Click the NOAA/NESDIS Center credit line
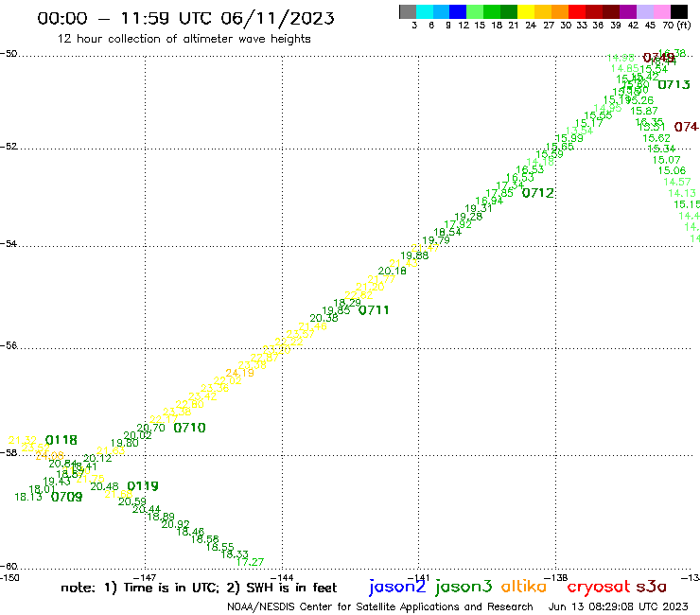This screenshot has width=700, height=615. [380, 607]
